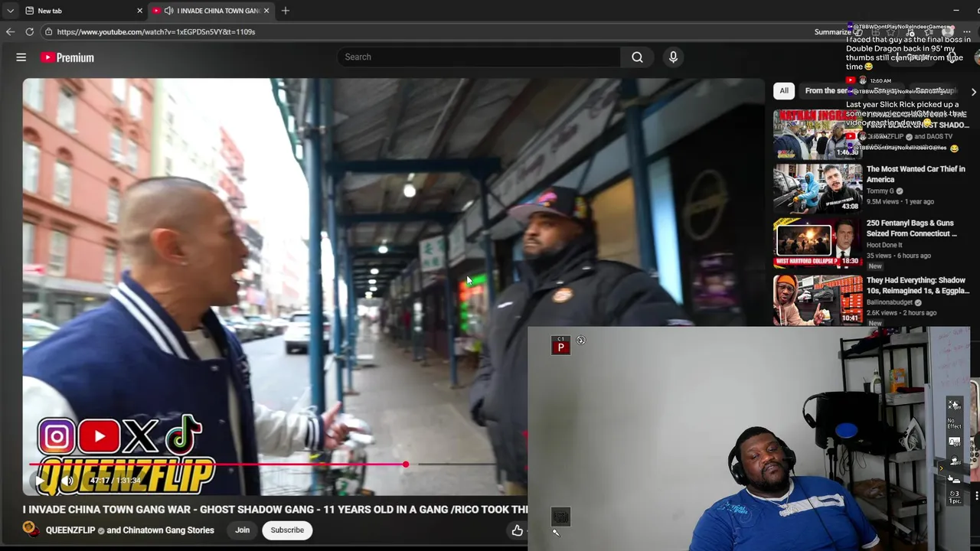The height and width of the screenshot is (551, 980).
Task: Open the tab search dropdown arrow
Action: pyautogui.click(x=10, y=11)
